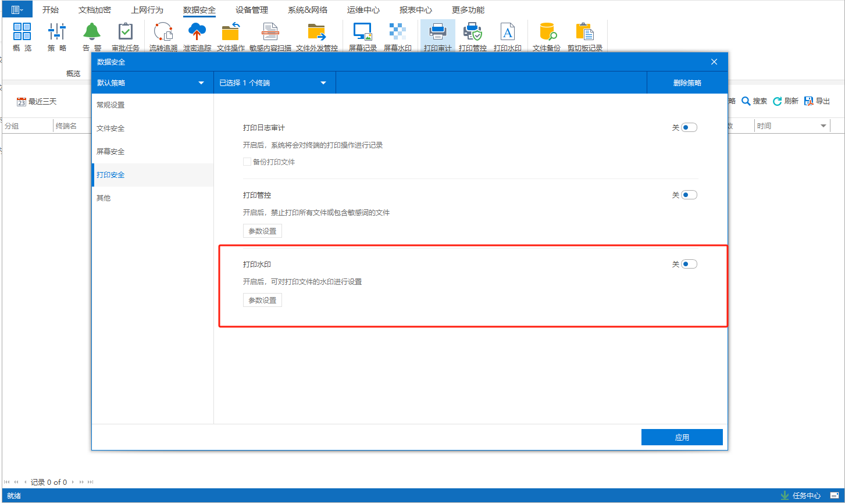Image resolution: width=845 pixels, height=504 pixels.
Task: Turn on the 打印水印 toggle switch
Action: click(689, 264)
